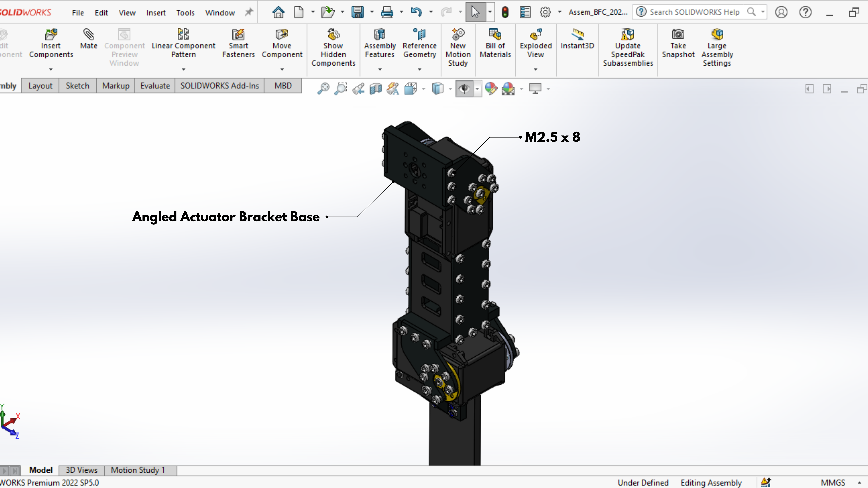Open the Tools menu
Screen dimensions: 868x488
185,13
